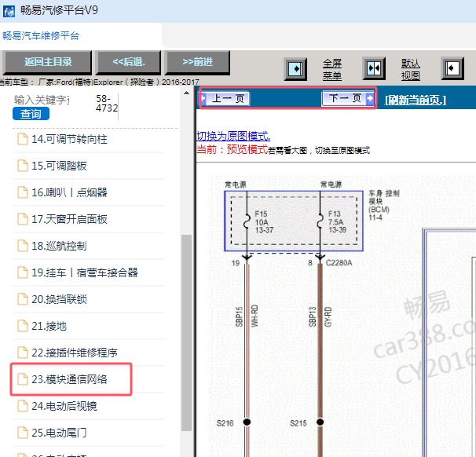Select 23.模块通信网络 entry
The image size is (476, 457).
click(70, 379)
